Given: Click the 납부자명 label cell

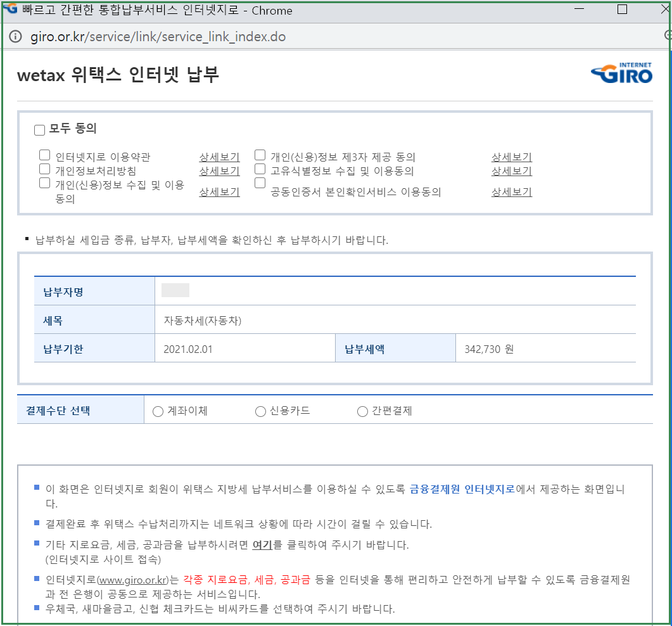Looking at the screenshot, I should pos(94,291).
